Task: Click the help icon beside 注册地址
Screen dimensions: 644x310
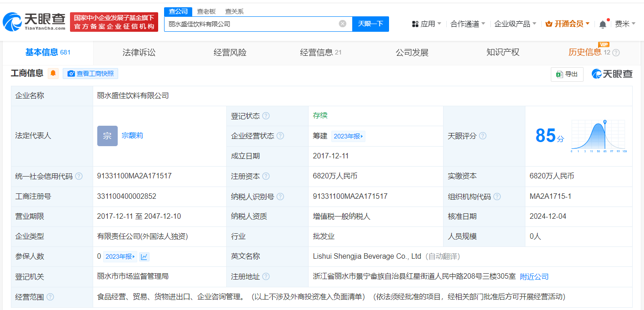Action: 266,276
